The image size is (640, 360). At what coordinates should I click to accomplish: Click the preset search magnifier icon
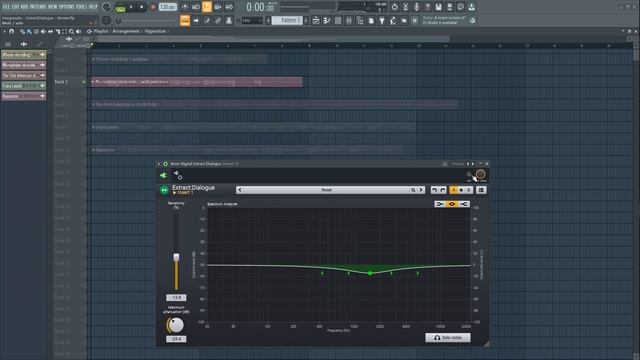[x=413, y=190]
